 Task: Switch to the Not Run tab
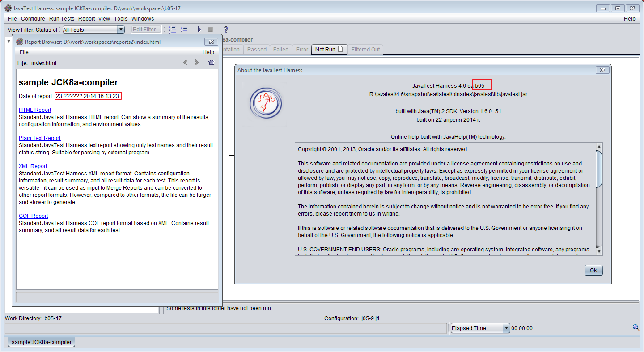pos(329,50)
